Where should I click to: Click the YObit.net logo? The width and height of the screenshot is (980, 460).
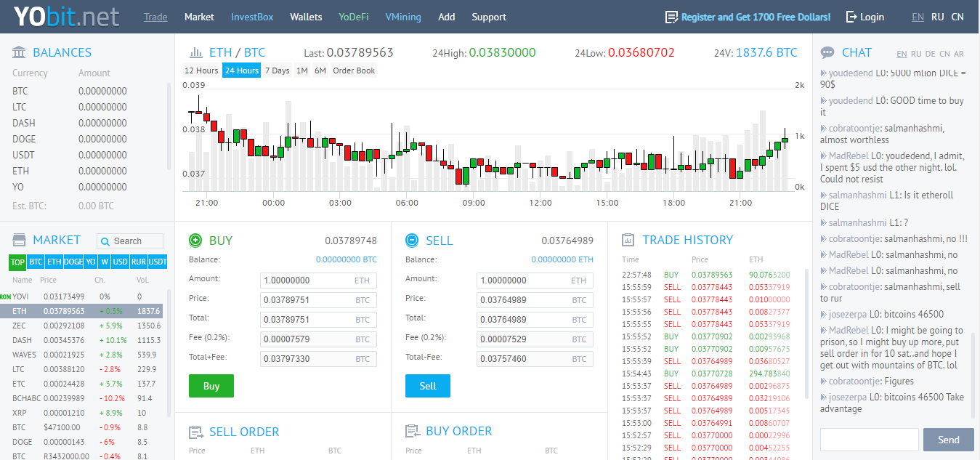[66, 17]
